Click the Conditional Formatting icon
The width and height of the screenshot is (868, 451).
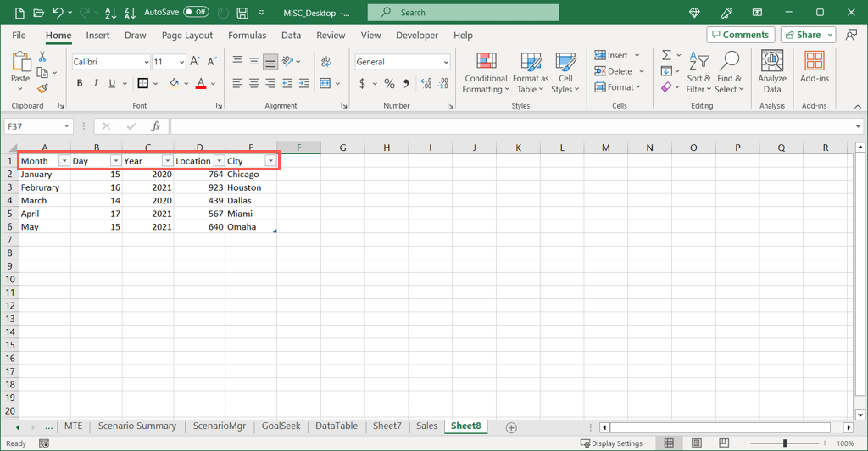click(x=486, y=64)
